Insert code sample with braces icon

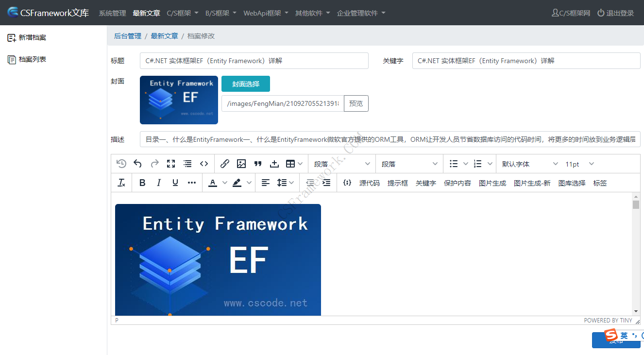347,183
